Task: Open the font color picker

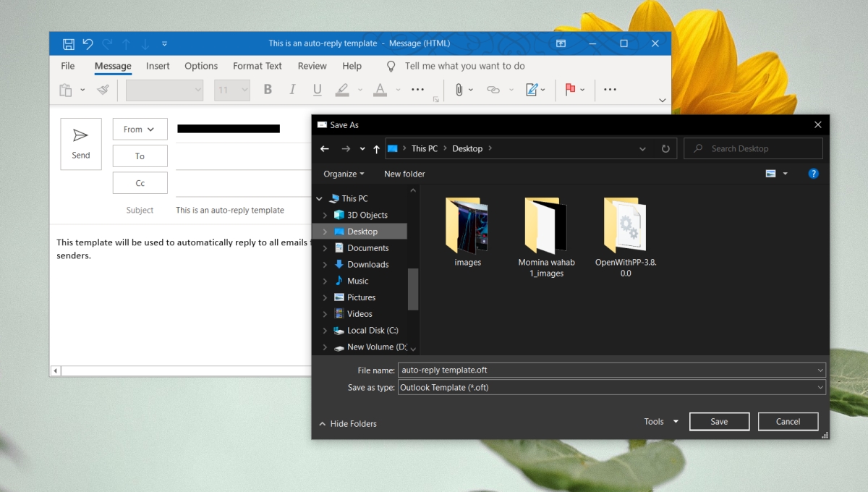Action: coord(380,89)
